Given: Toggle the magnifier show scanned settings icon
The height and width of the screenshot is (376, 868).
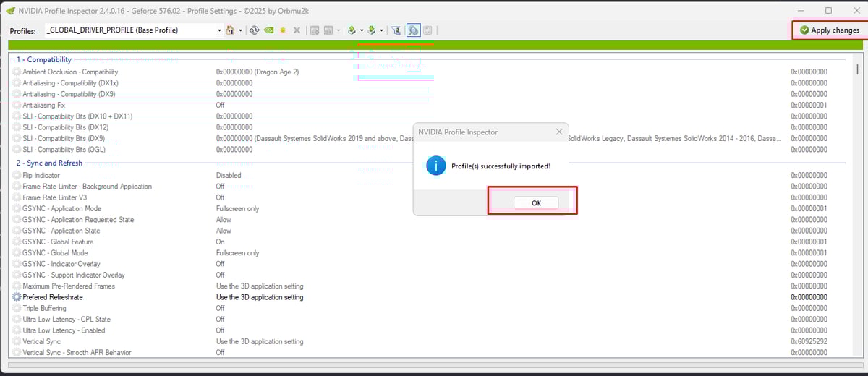Looking at the screenshot, I should [x=413, y=30].
